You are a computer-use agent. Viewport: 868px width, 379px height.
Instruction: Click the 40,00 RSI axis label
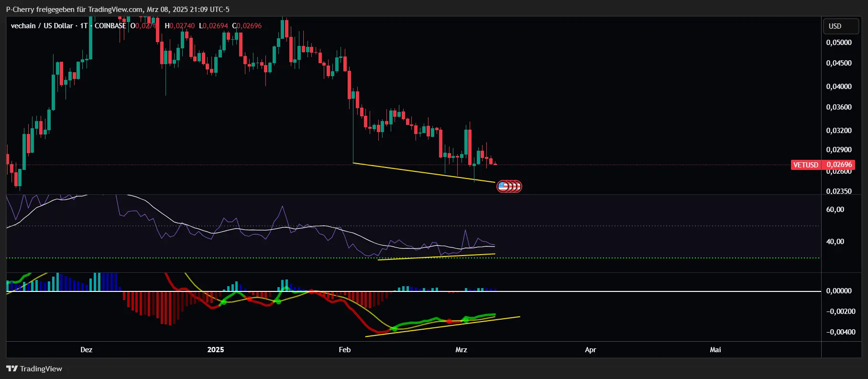835,242
